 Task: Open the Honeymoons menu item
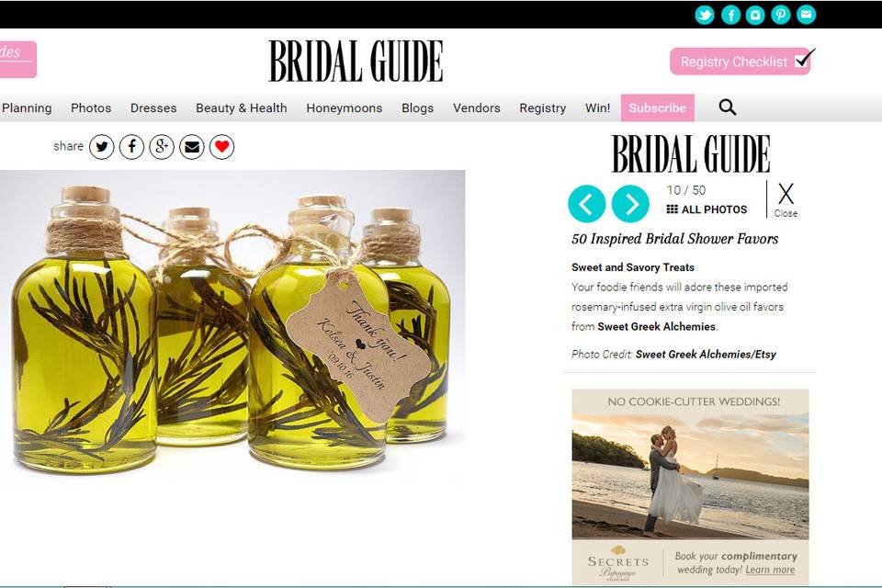point(345,108)
